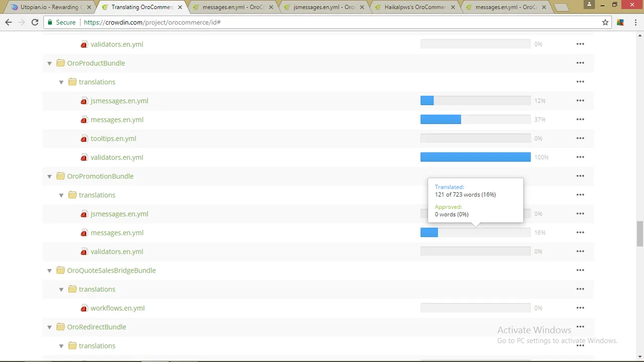
Task: Open jsmessages.en.yml under OroPromotionBundle
Action: coord(119,214)
